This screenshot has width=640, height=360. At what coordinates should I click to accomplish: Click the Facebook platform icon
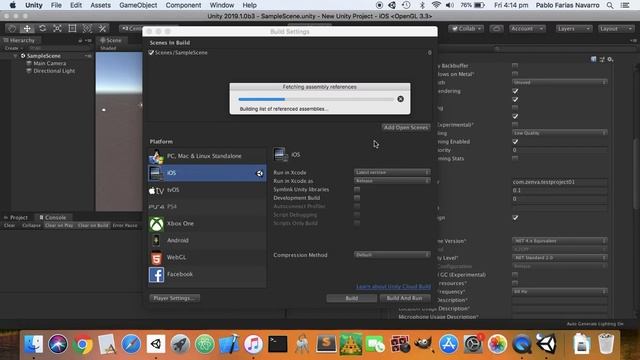156,275
